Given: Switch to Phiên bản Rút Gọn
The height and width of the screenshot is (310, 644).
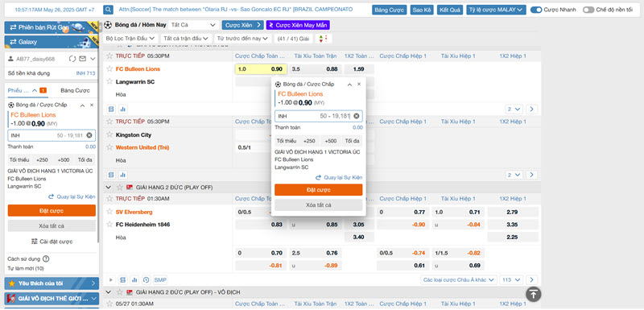Looking at the screenshot, I should click(x=52, y=27).
